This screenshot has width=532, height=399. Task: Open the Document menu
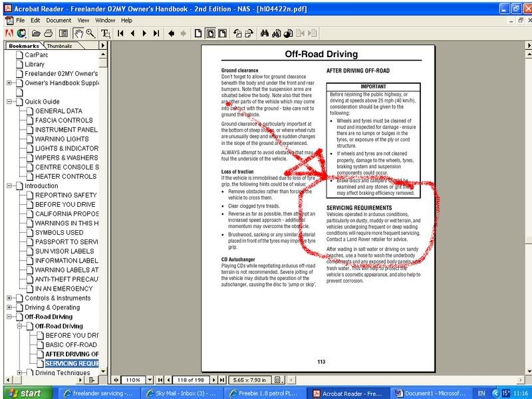click(59, 21)
